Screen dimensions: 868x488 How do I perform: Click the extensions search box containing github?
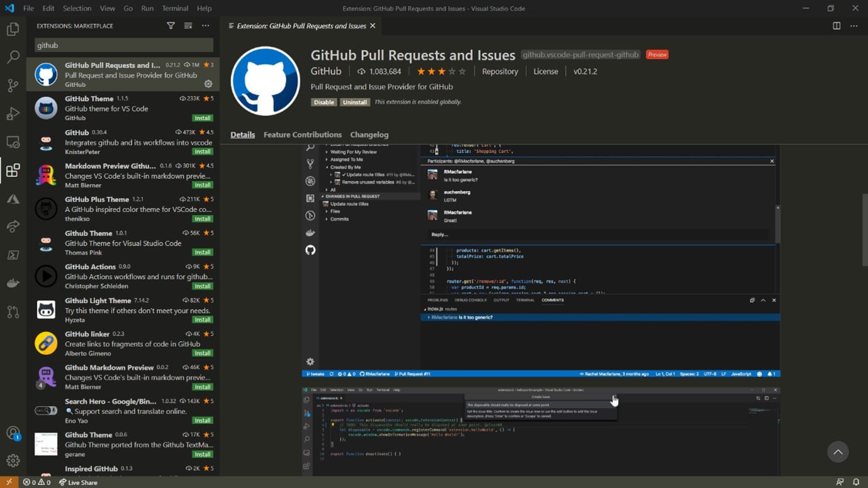tap(123, 45)
